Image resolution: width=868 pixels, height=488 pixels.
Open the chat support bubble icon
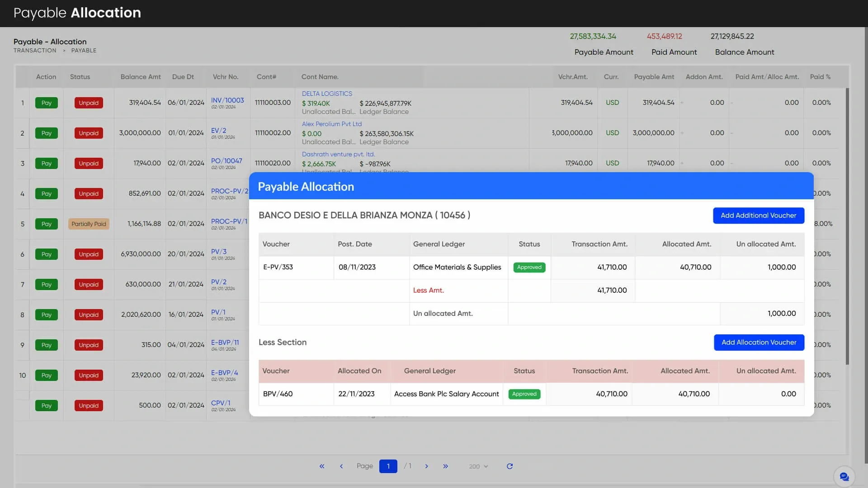[844, 476]
